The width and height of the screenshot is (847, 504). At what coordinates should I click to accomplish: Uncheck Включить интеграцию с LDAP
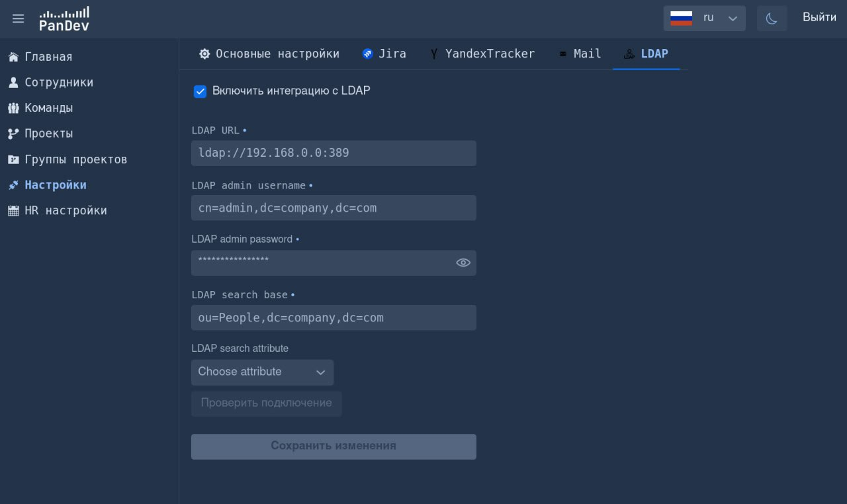201,91
